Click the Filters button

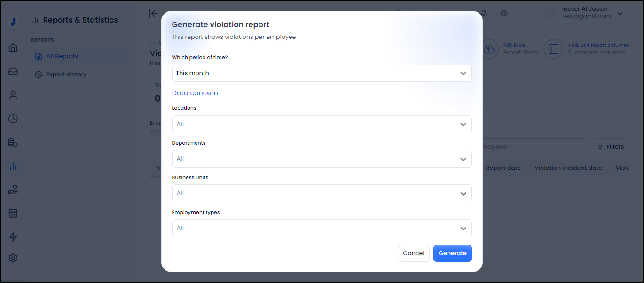(610, 146)
